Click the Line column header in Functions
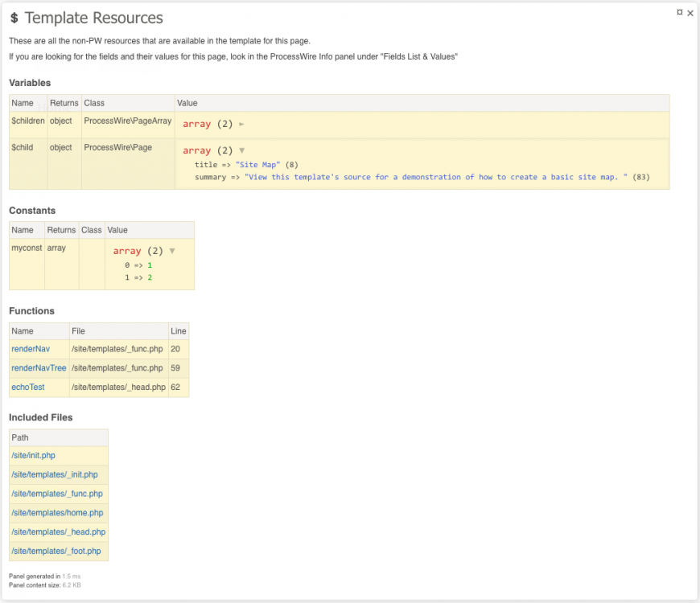 [x=178, y=331]
